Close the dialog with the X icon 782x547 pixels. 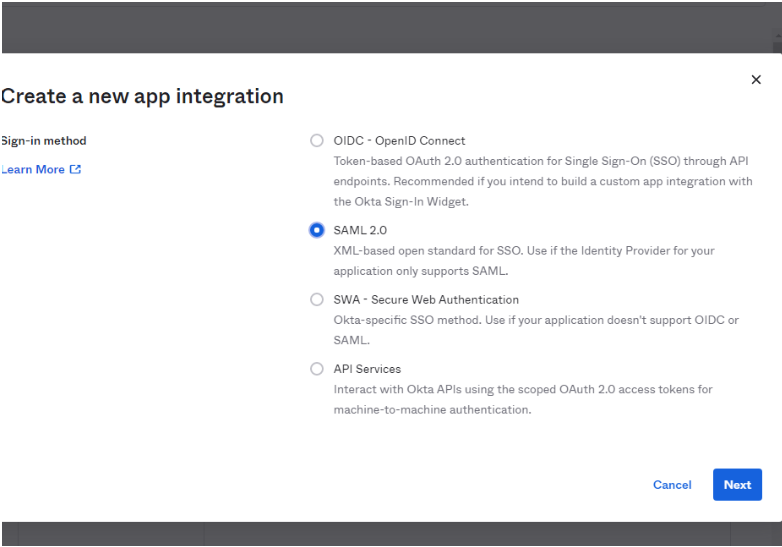pos(756,80)
